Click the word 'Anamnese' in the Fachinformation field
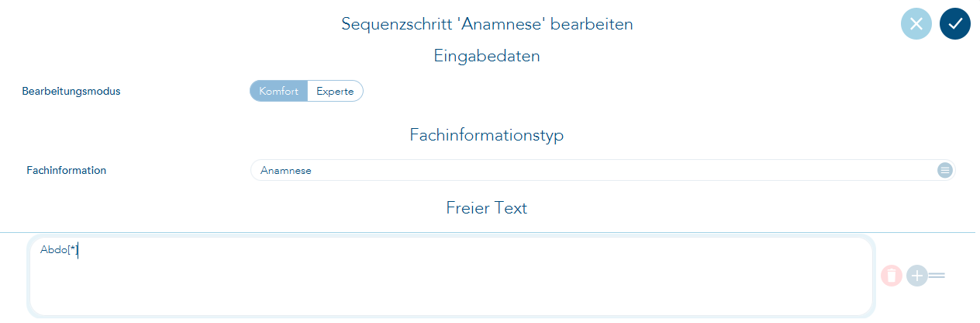 [286, 171]
